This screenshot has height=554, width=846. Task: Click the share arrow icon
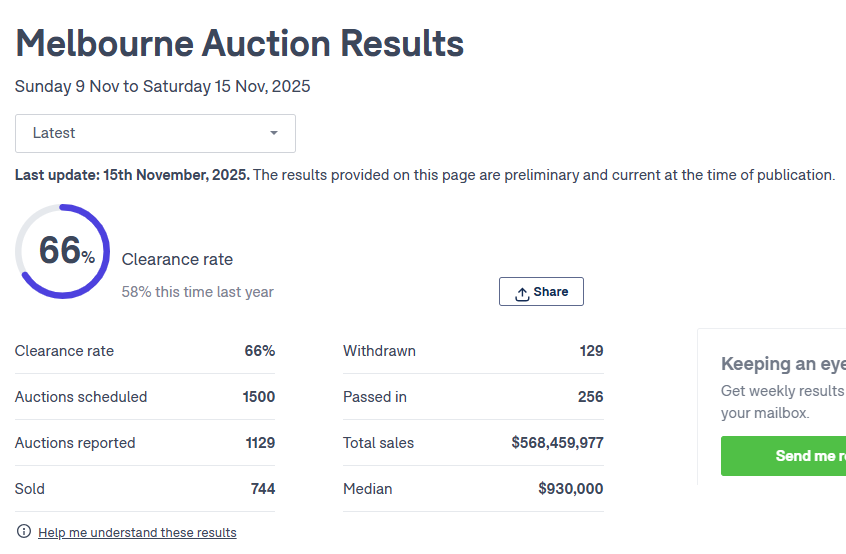(x=522, y=293)
